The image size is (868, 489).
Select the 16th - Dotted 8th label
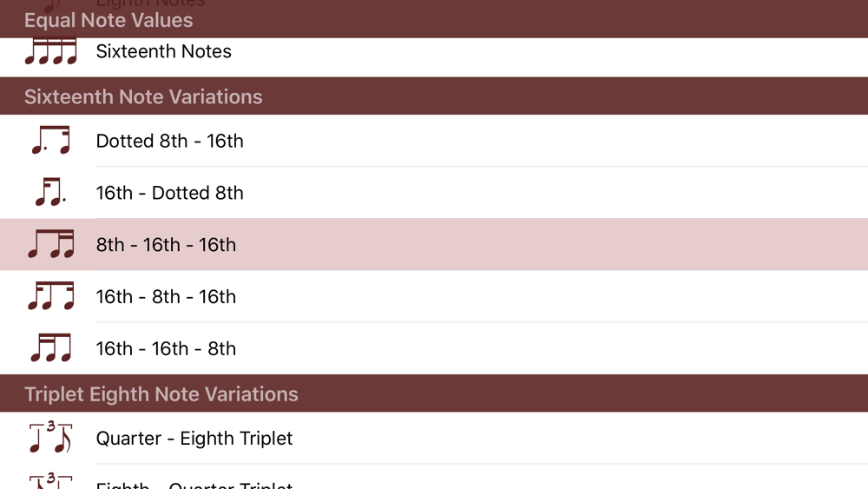pyautogui.click(x=169, y=193)
